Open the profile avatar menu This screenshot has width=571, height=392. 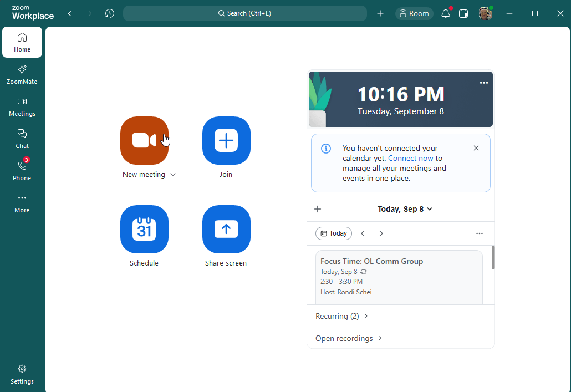[485, 13]
